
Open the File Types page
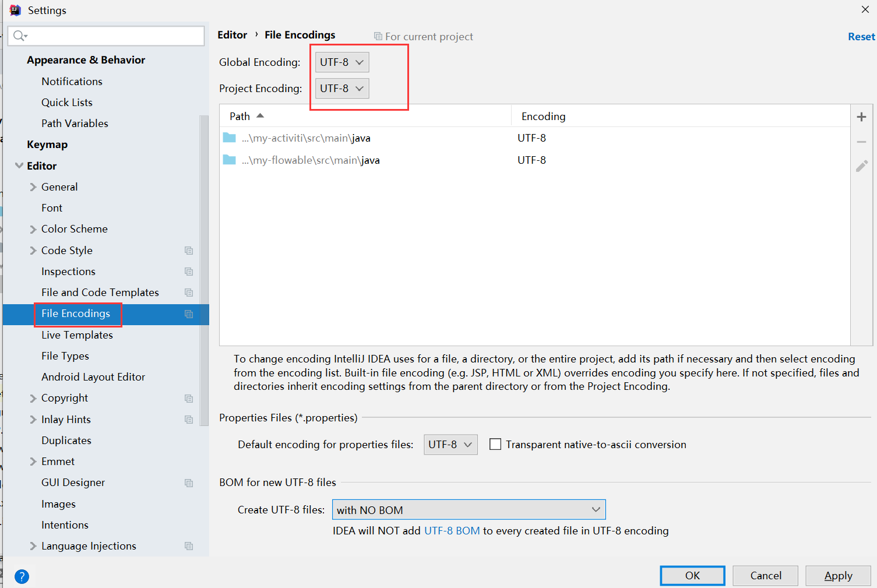65,356
